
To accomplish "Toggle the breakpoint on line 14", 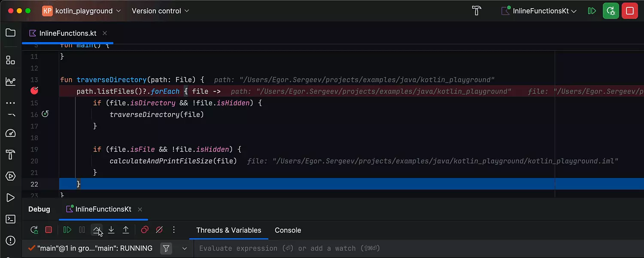I will pyautogui.click(x=35, y=91).
